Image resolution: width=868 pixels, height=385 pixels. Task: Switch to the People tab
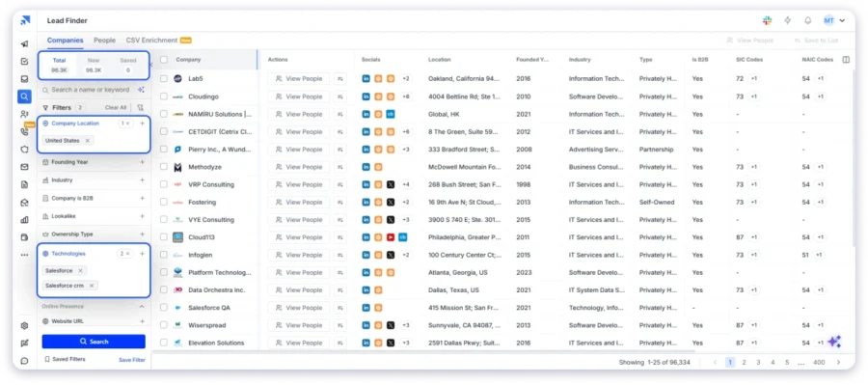[104, 41]
